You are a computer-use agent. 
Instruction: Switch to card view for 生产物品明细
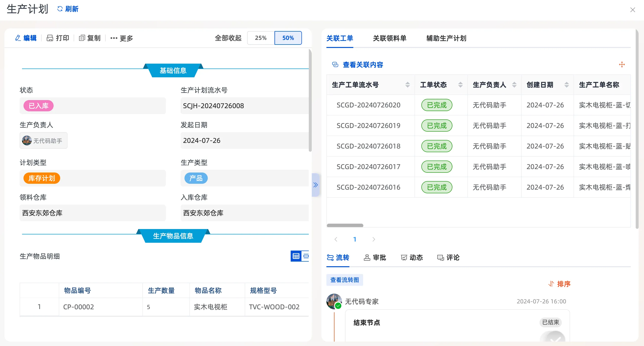pos(306,256)
